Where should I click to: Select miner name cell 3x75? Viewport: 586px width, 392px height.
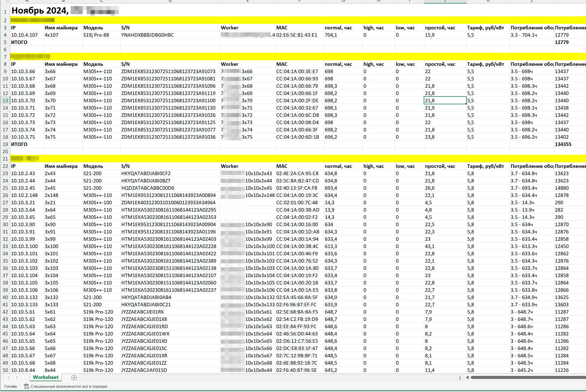coord(63,137)
